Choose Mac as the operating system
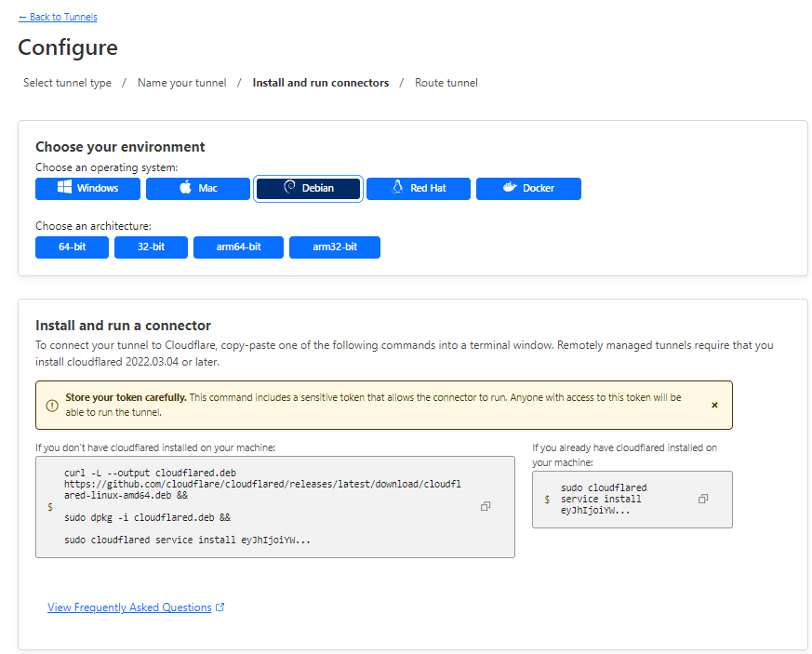This screenshot has width=812, height=654. [197, 188]
